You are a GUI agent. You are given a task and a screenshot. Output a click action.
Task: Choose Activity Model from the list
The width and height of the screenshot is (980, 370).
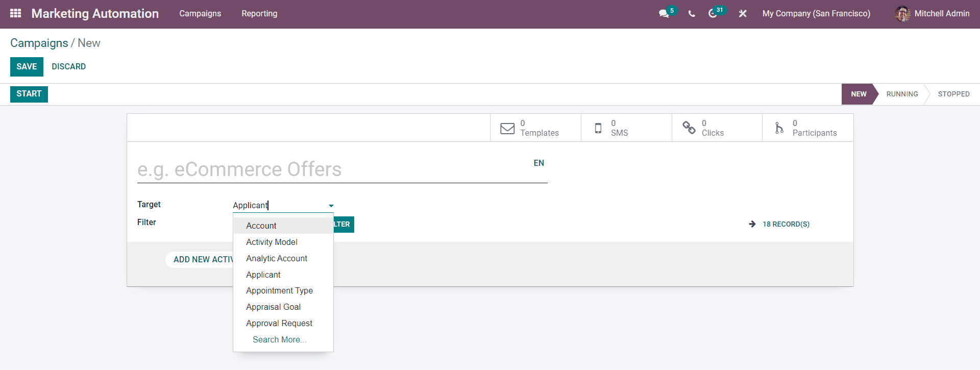pyautogui.click(x=283, y=242)
